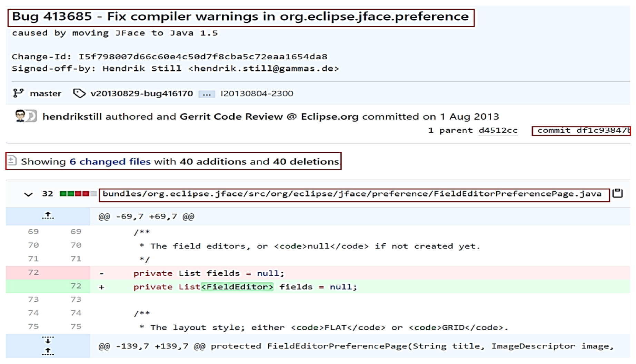Collapse the FieldEditorPreferencePage.java diff
This screenshot has width=636, height=364.
pos(28,194)
